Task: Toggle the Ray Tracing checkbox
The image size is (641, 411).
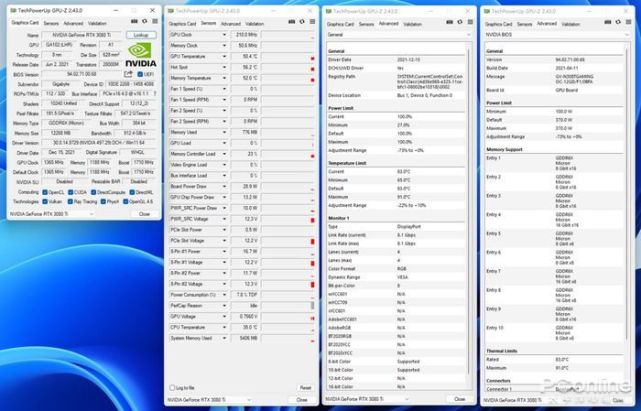Action: (x=71, y=202)
